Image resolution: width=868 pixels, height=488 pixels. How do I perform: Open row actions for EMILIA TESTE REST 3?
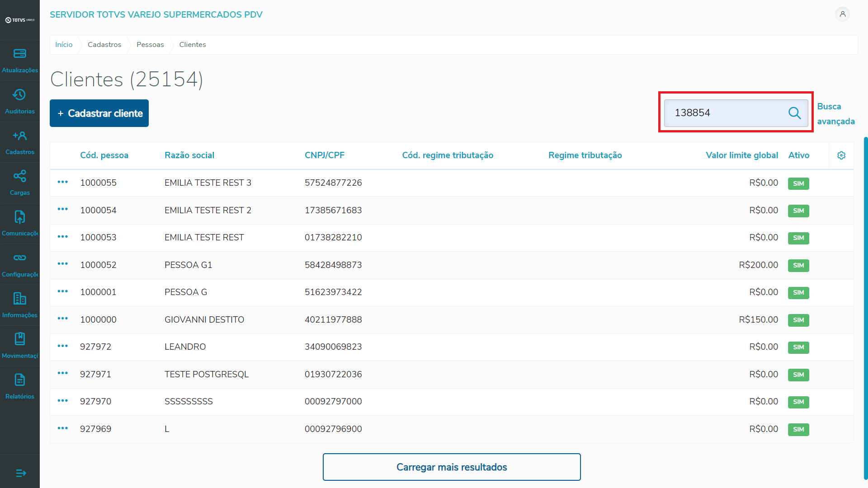point(62,182)
